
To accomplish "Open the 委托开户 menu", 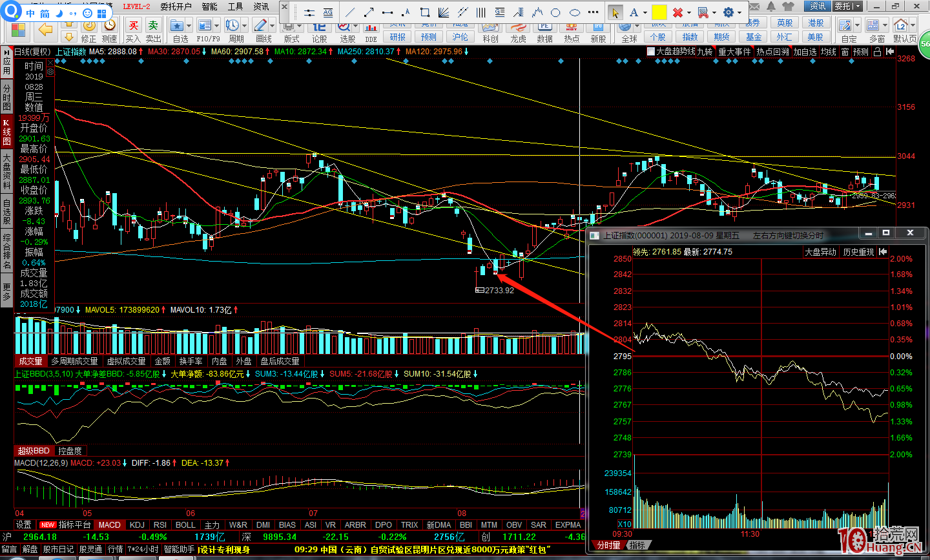I will (x=176, y=6).
